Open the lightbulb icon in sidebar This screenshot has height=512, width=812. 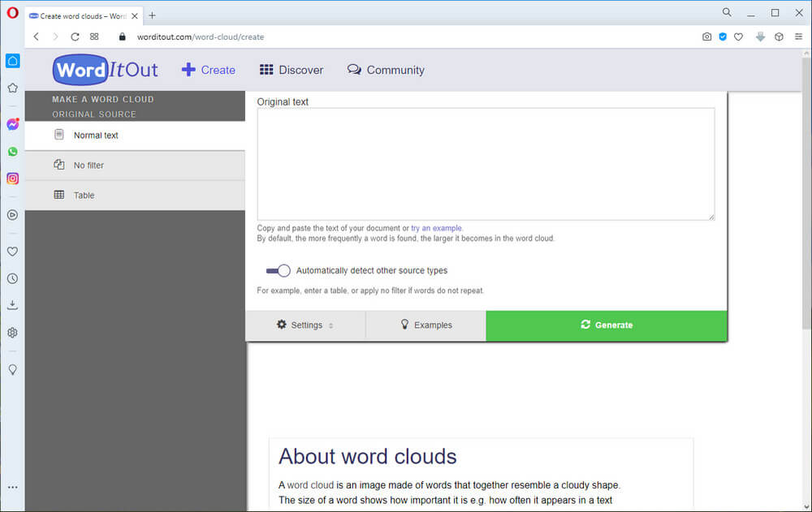(12, 370)
